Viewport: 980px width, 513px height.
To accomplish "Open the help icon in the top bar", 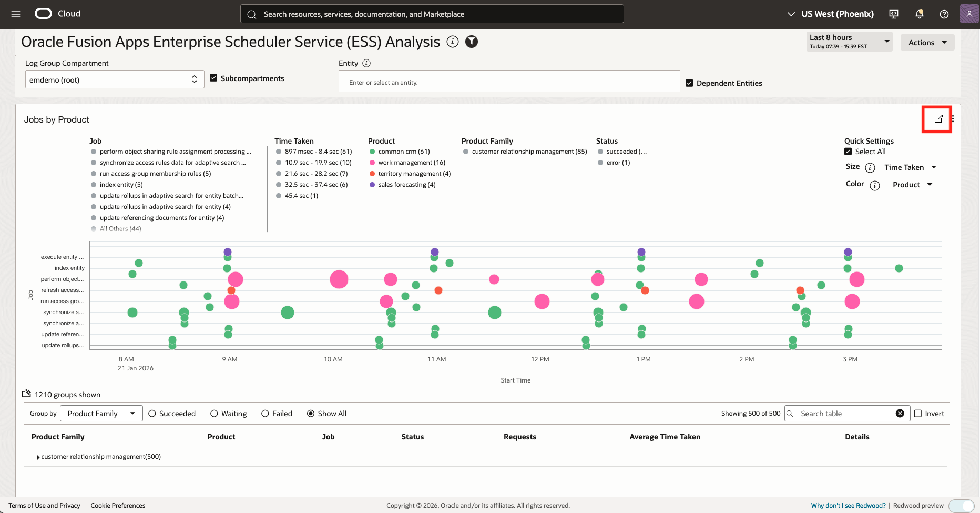I will click(x=944, y=14).
